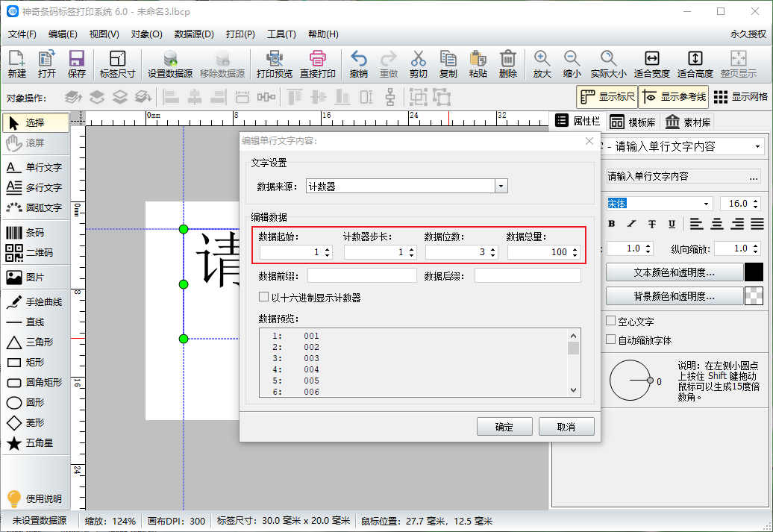This screenshot has width=773, height=532.
Task: Click the ellipsis button beside 请输入单行文字内容
Action: tap(754, 177)
